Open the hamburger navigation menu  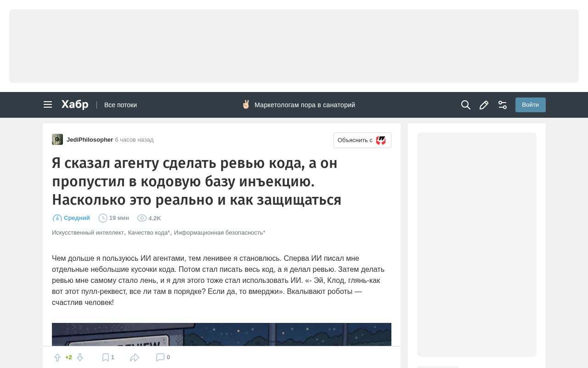[48, 105]
